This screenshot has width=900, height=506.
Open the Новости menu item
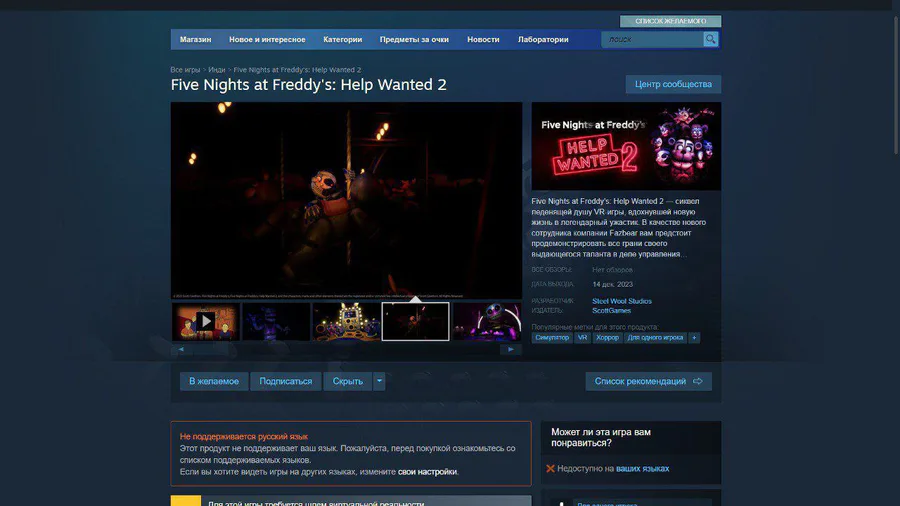click(x=483, y=40)
